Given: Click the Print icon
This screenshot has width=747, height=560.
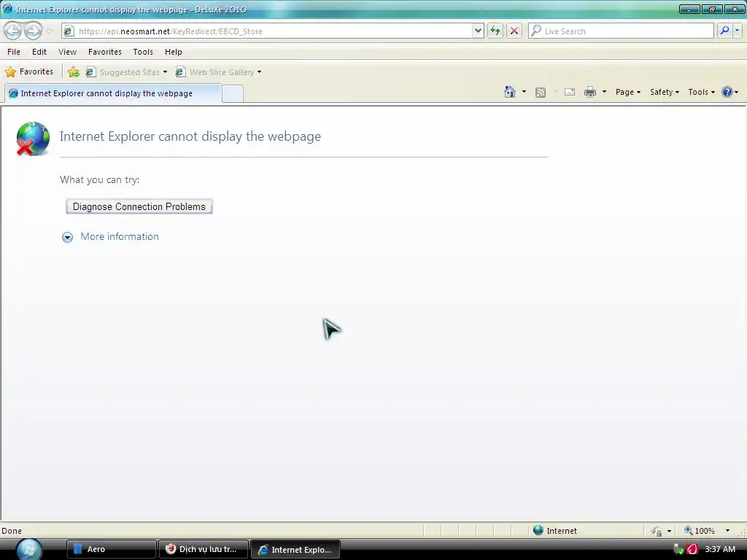Looking at the screenshot, I should point(589,92).
